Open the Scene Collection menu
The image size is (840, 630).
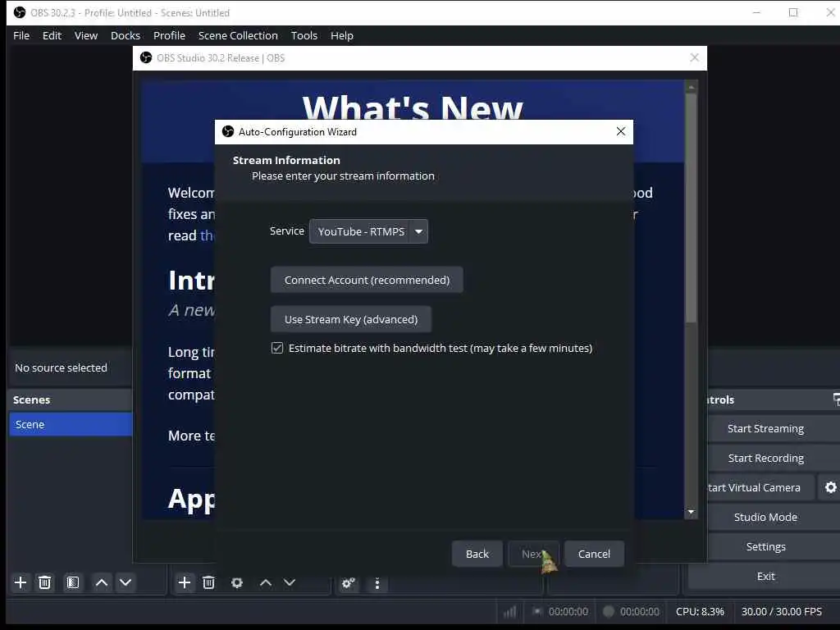(x=238, y=35)
